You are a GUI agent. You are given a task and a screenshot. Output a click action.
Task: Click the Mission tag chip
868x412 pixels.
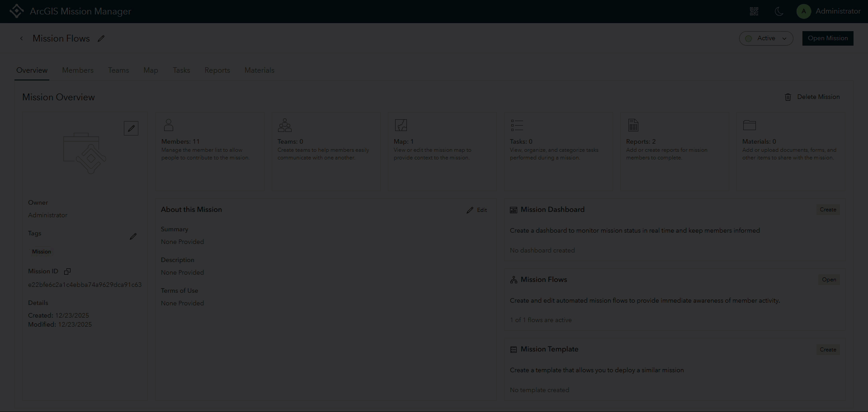pyautogui.click(x=42, y=252)
